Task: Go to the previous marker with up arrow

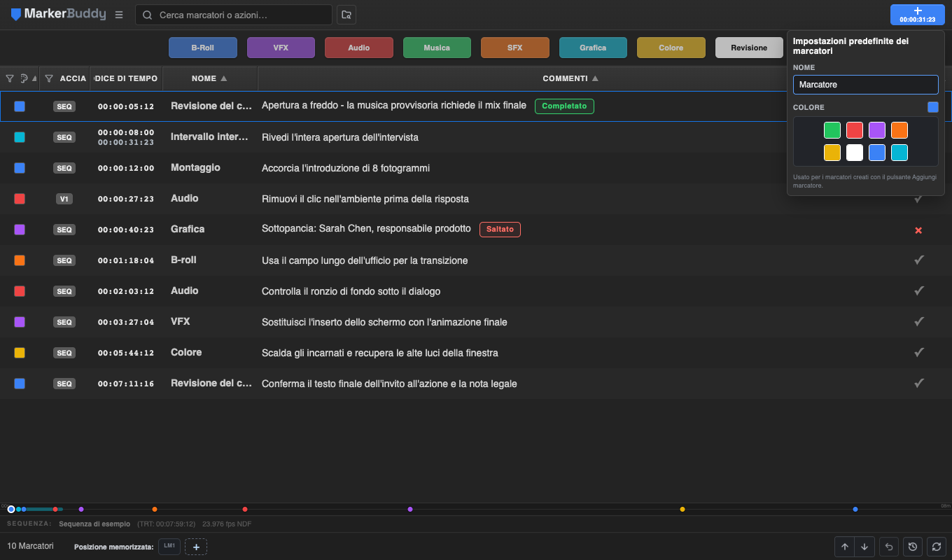Action: click(x=845, y=547)
